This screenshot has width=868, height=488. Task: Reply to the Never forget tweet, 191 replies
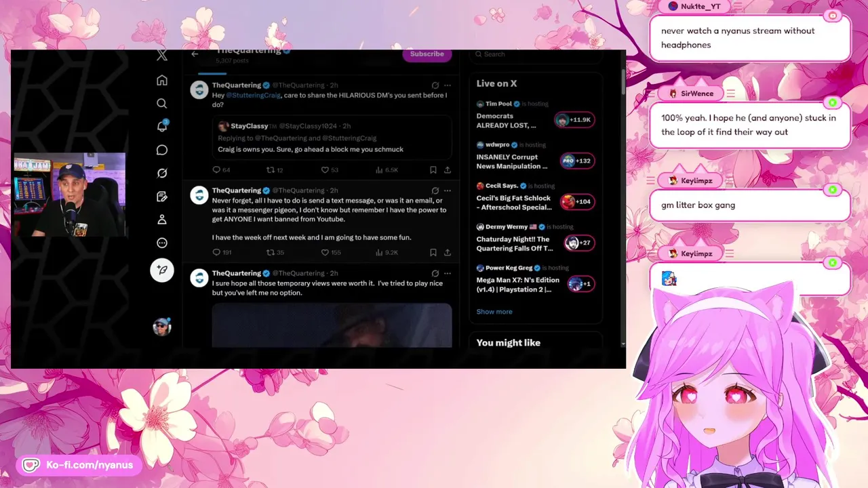pos(222,252)
